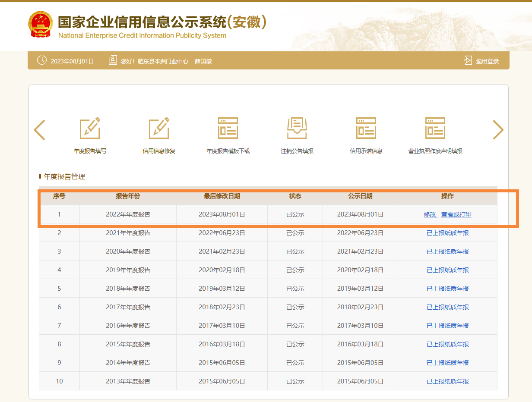532x402 pixels.
Task: Open the 信用承诺信息 icon
Action: click(366, 128)
